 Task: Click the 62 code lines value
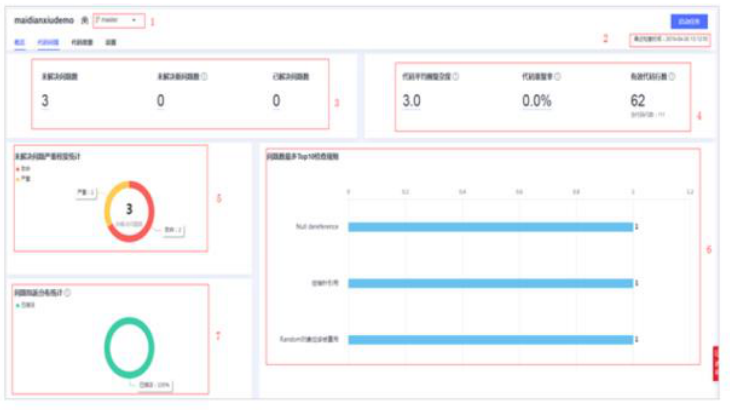click(638, 101)
